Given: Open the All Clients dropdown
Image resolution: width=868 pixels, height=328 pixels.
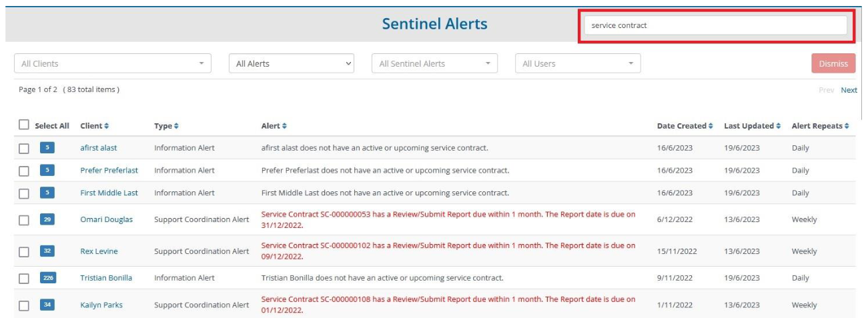Looking at the screenshot, I should click(x=113, y=63).
